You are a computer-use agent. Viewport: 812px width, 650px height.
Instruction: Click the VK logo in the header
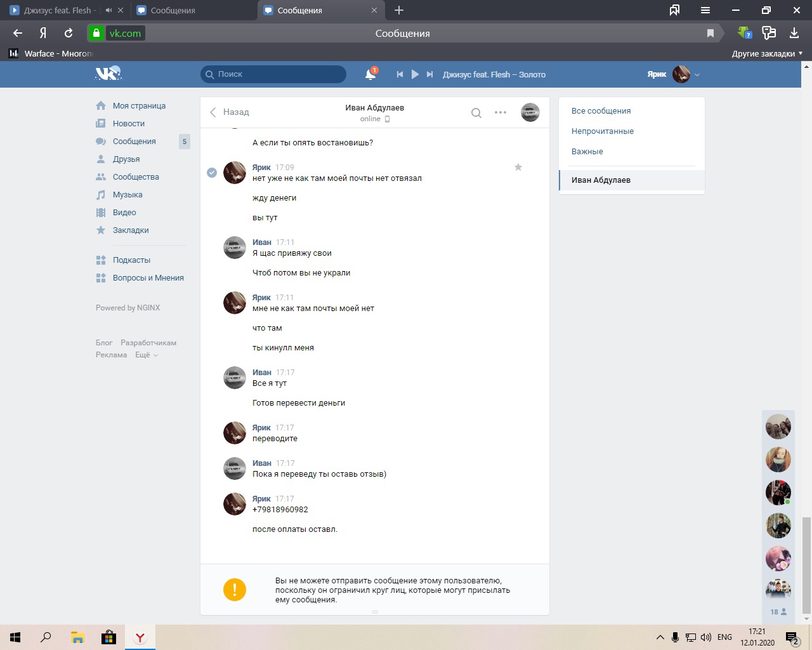(108, 74)
